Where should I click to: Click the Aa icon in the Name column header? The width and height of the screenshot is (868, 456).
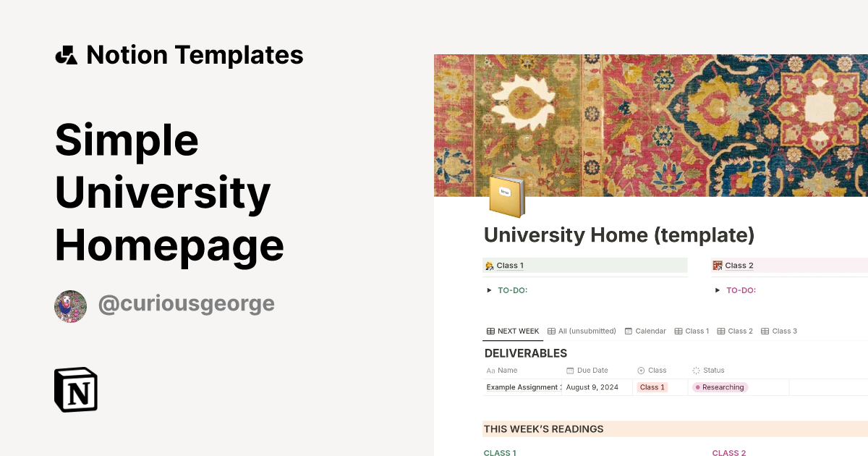coord(490,370)
